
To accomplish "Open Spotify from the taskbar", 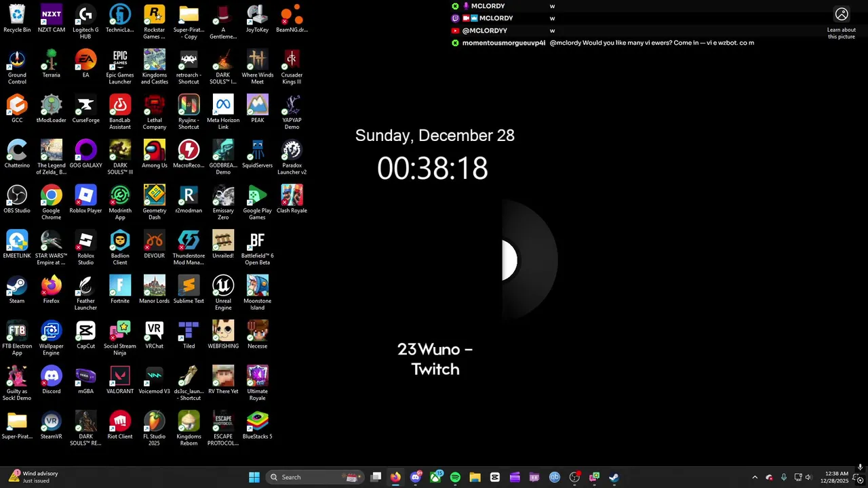I will pos(455,477).
